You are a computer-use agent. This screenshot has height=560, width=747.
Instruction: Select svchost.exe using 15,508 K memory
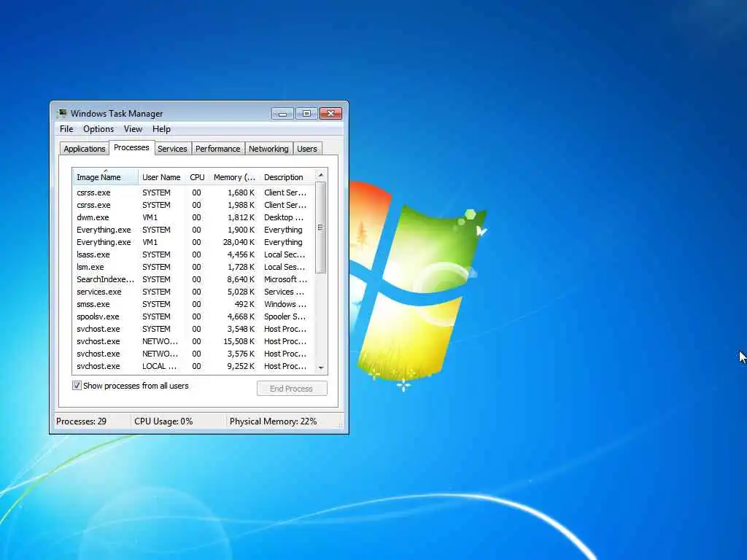193,341
